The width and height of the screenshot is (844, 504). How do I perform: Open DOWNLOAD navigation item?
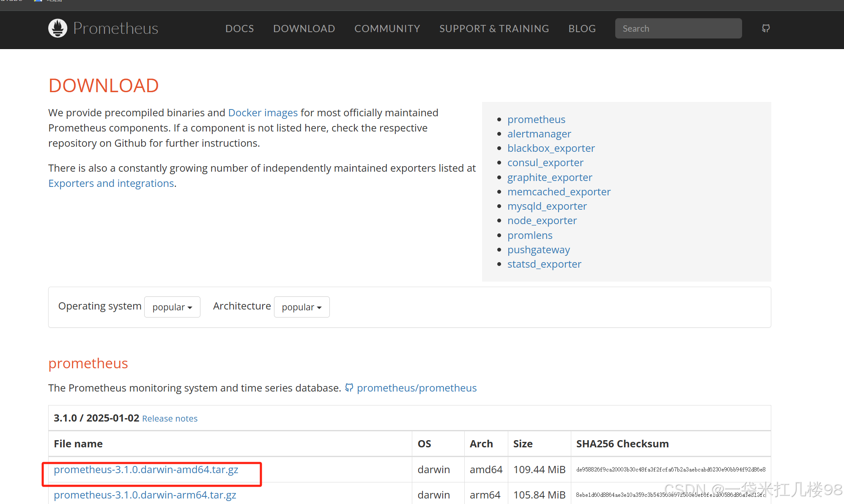coord(304,28)
